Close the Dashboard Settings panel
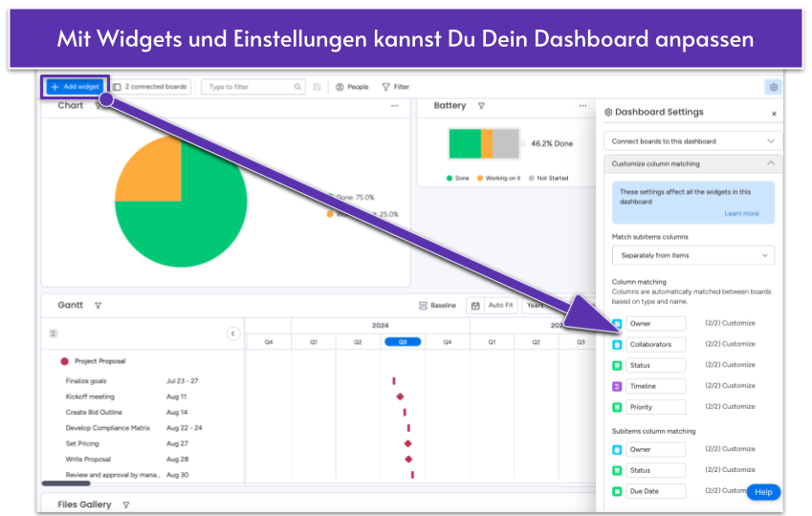Viewport: 812px width, 516px height. tap(774, 114)
